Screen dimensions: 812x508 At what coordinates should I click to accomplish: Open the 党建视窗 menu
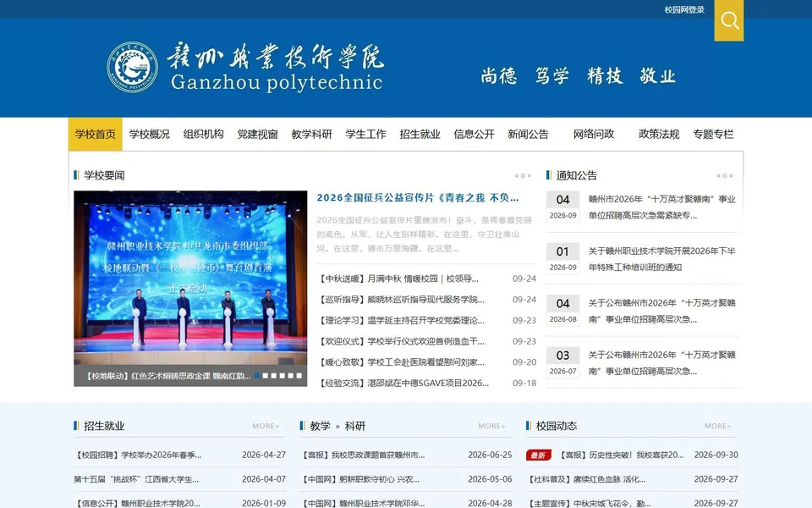[x=257, y=135]
